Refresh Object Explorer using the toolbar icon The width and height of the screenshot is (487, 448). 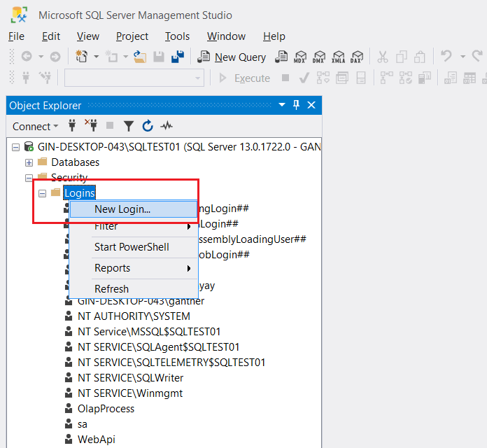(x=148, y=126)
